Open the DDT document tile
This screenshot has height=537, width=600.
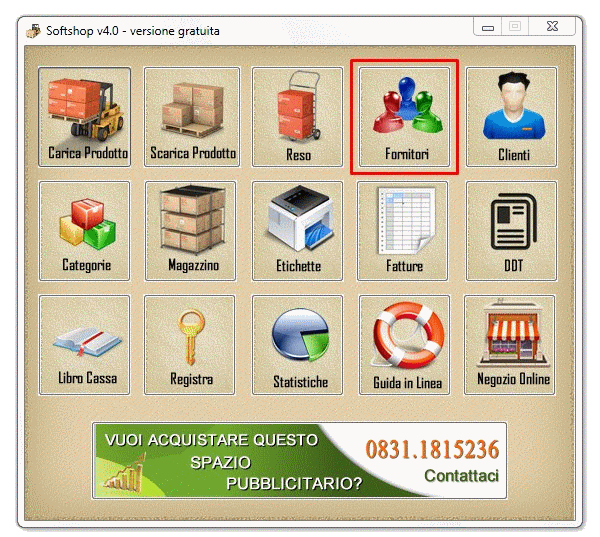point(512,231)
